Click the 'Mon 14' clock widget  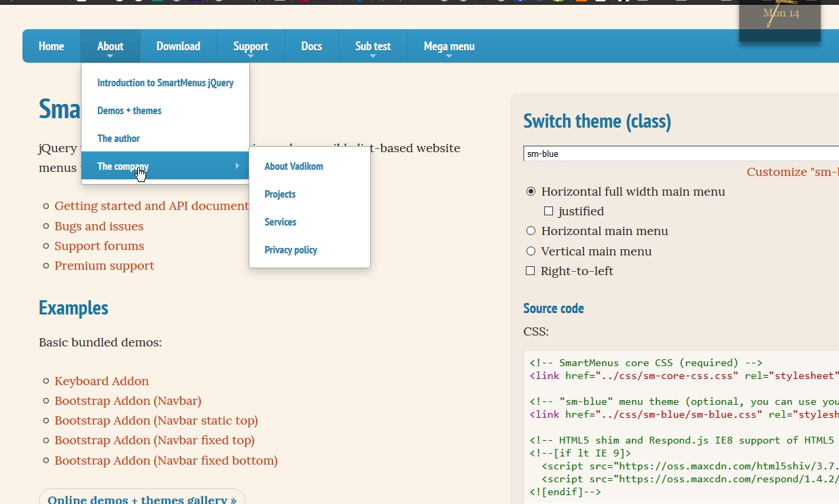[x=779, y=14]
